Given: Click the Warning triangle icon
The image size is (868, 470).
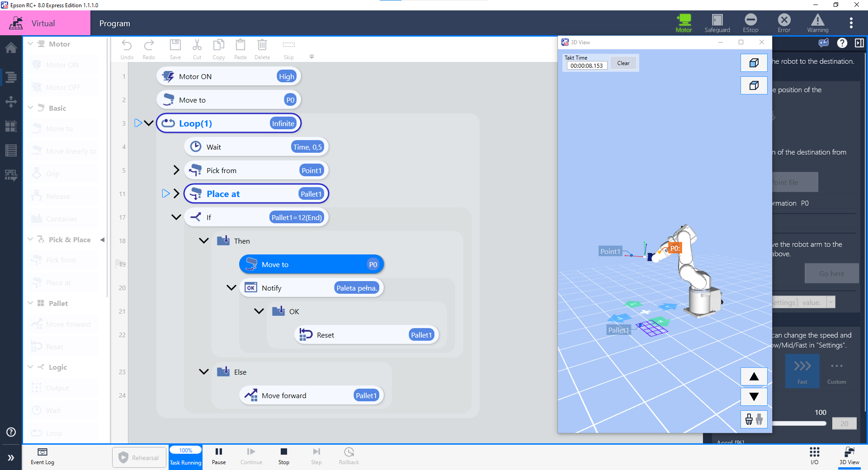Looking at the screenshot, I should pos(818,23).
